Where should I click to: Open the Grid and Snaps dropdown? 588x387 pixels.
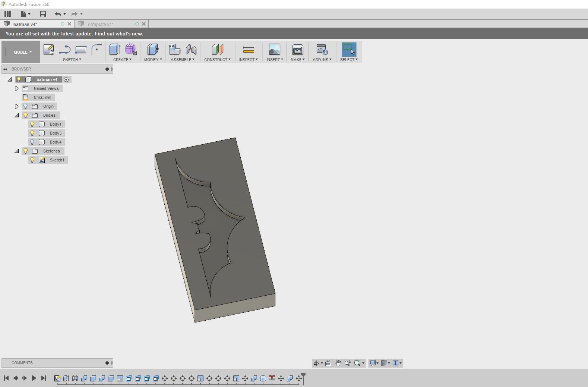coord(386,363)
